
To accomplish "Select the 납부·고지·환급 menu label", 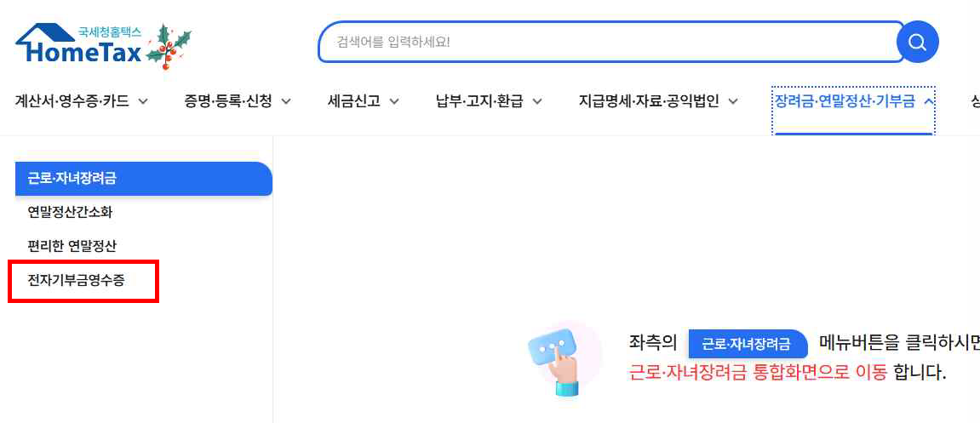I will (x=479, y=101).
